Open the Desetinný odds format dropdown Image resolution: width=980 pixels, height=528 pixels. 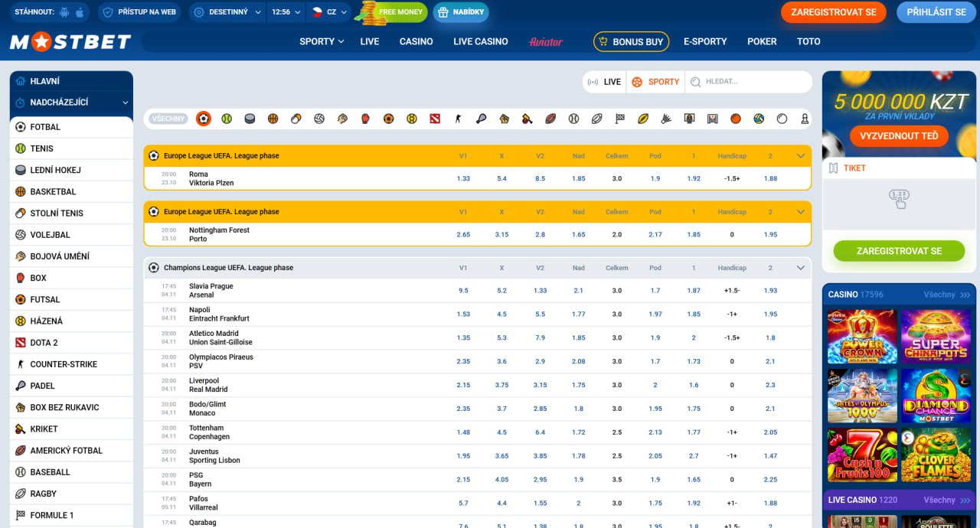(x=227, y=12)
